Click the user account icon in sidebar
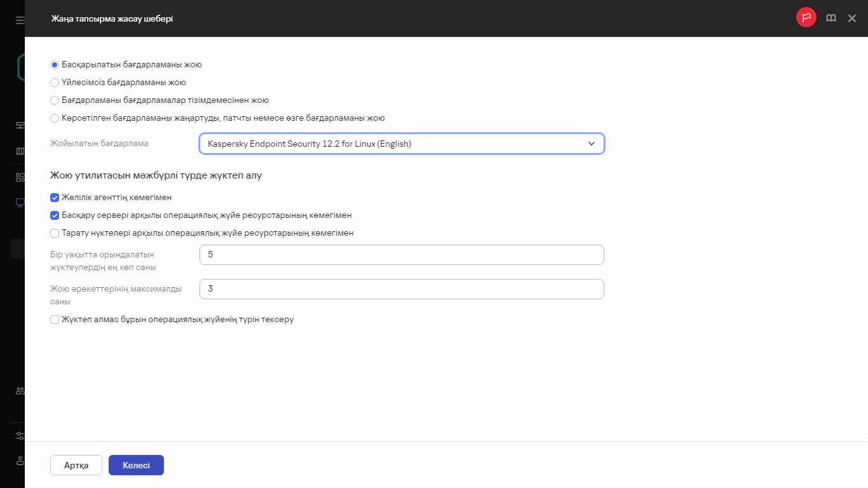The width and height of the screenshot is (868, 488). click(x=20, y=460)
